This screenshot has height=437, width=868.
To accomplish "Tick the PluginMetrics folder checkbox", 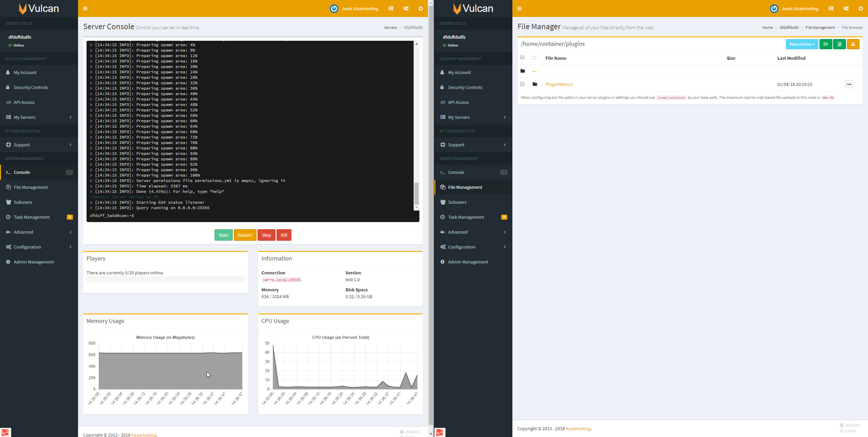I will 522,84.
